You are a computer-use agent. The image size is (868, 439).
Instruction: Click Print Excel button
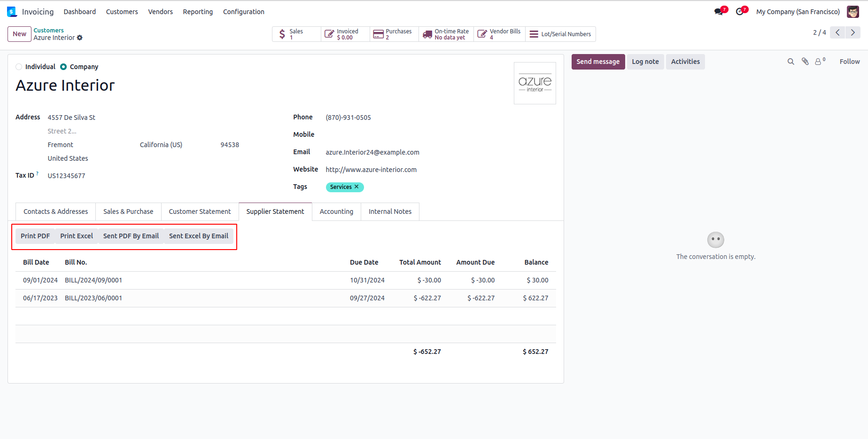tap(77, 236)
